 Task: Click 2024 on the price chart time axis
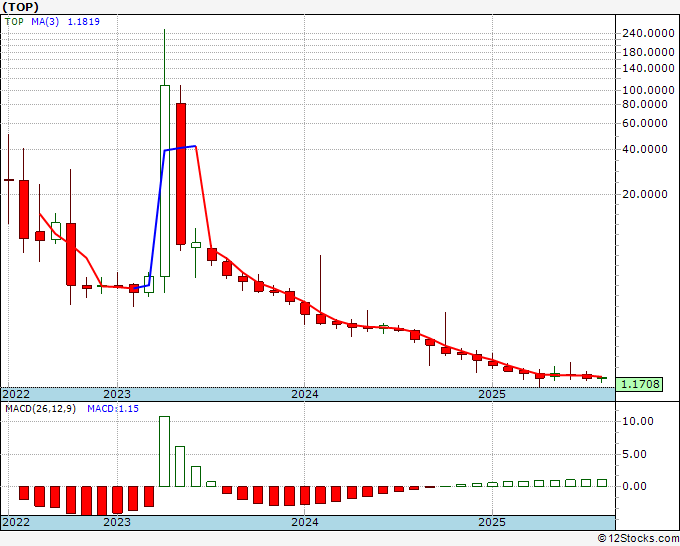(304, 394)
